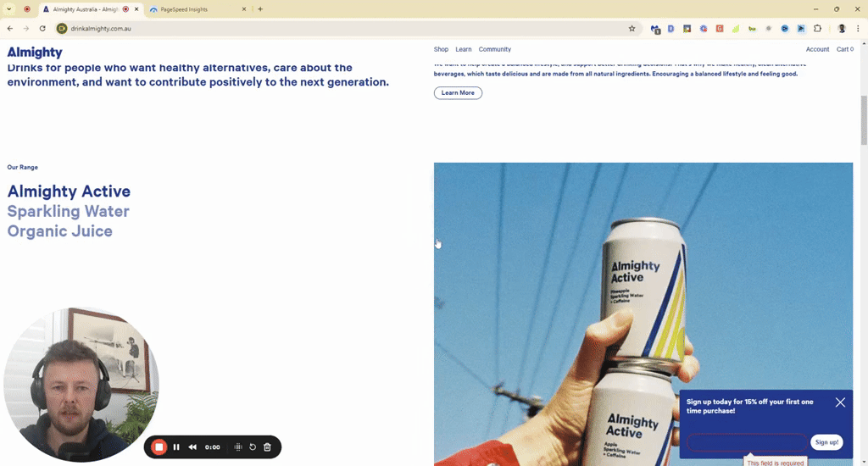Open the Shop menu
This screenshot has height=466, width=868.
pyautogui.click(x=441, y=49)
